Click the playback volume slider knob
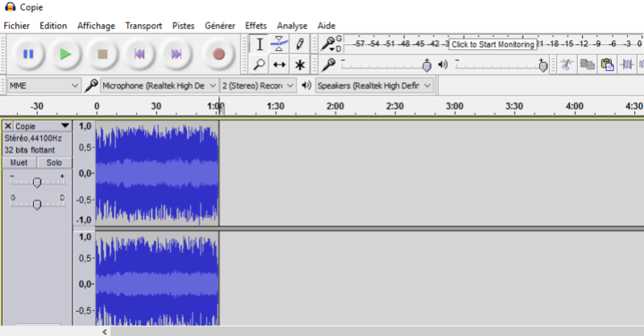The height and width of the screenshot is (336, 644). [543, 65]
